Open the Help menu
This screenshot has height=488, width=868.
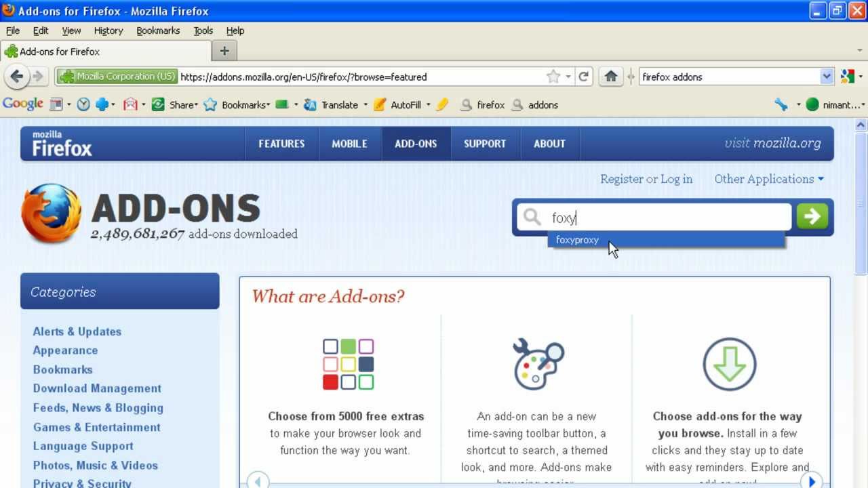[x=235, y=30]
